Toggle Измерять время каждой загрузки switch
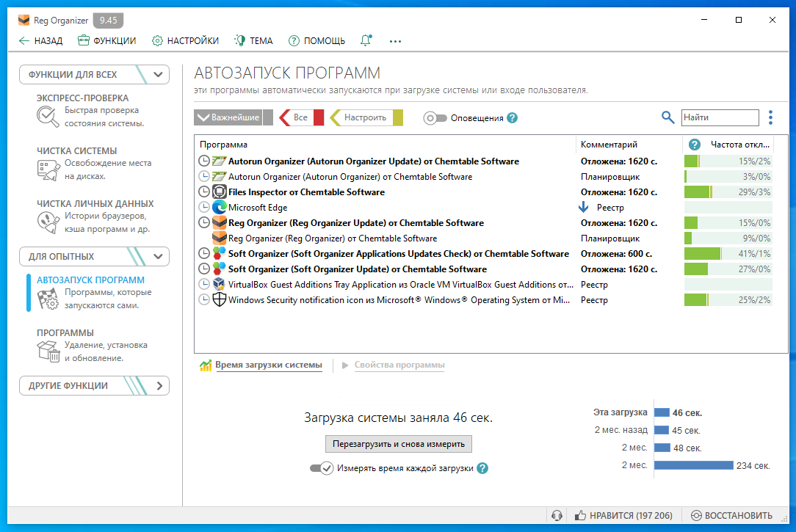Image resolution: width=796 pixels, height=532 pixels. (x=322, y=468)
